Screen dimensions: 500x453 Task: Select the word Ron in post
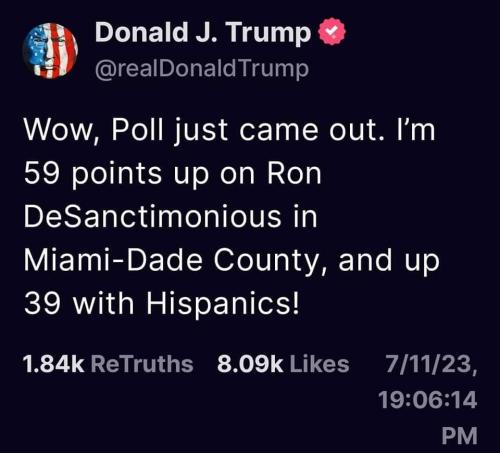[294, 174]
